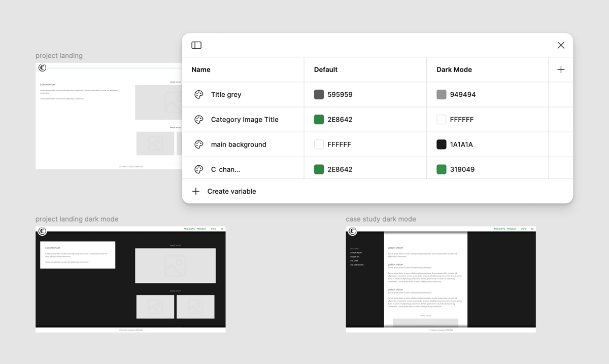Viewport: 609px width, 364px height.
Task: Click the palette icon for main background
Action: [x=198, y=144]
